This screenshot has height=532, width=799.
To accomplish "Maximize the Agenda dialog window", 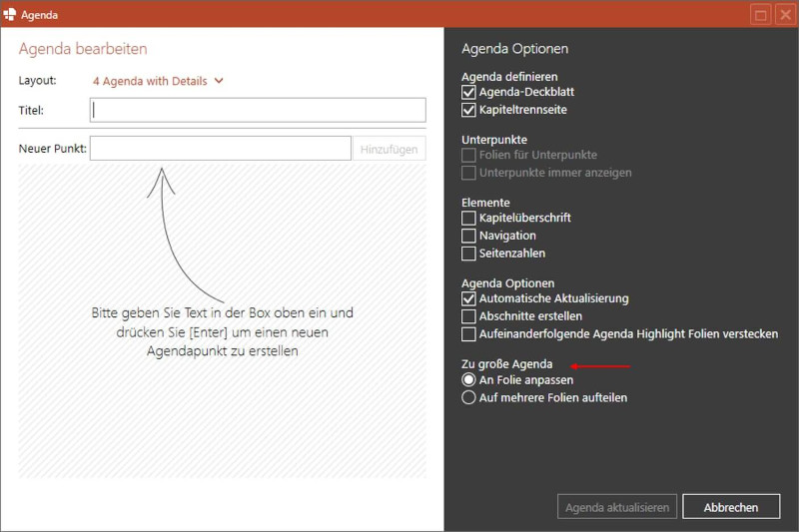I will click(761, 14).
